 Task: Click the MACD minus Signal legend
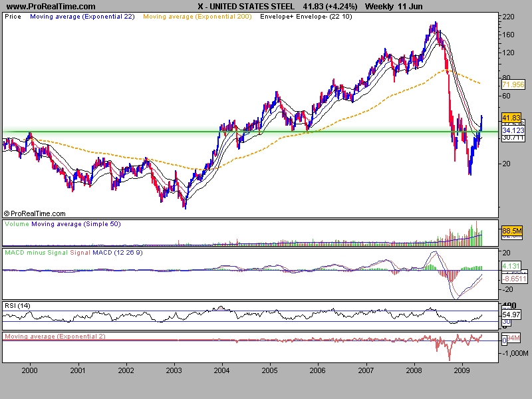click(37, 253)
